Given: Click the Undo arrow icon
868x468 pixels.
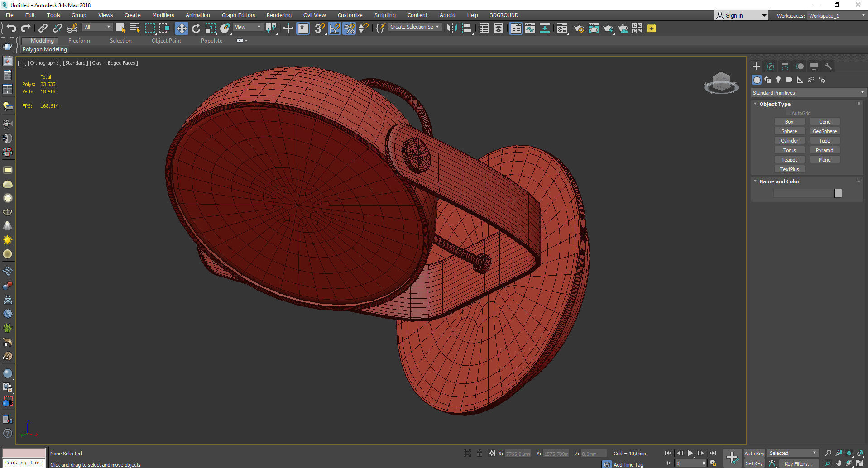Looking at the screenshot, I should tap(11, 29).
